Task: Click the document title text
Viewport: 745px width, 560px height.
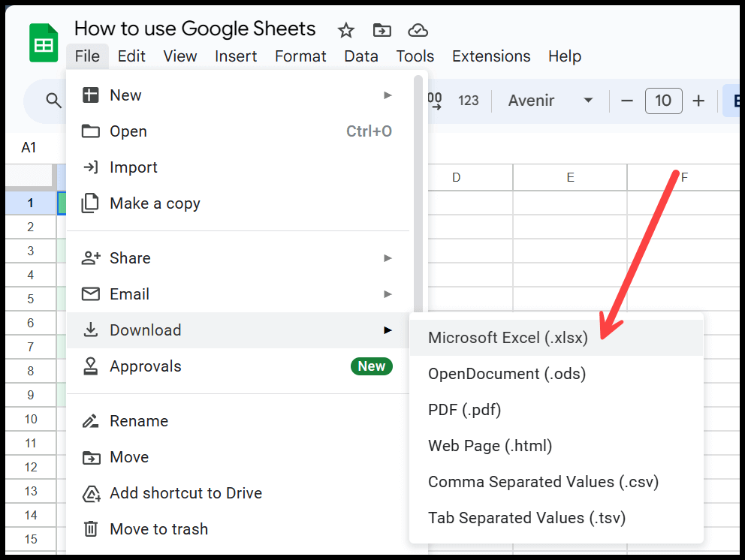Action: click(x=195, y=29)
